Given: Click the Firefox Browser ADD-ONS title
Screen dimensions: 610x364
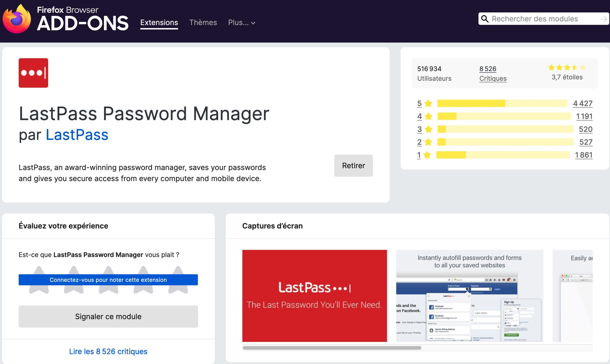Looking at the screenshot, I should 83,19.
